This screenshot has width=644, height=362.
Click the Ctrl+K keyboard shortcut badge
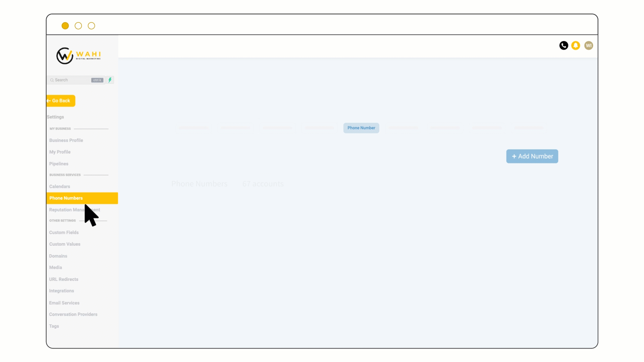96,80
